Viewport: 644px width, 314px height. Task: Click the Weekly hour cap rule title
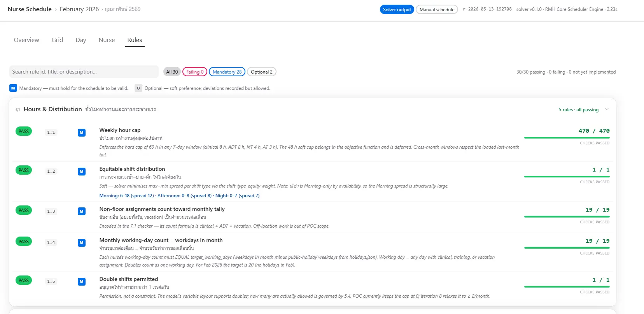(120, 130)
